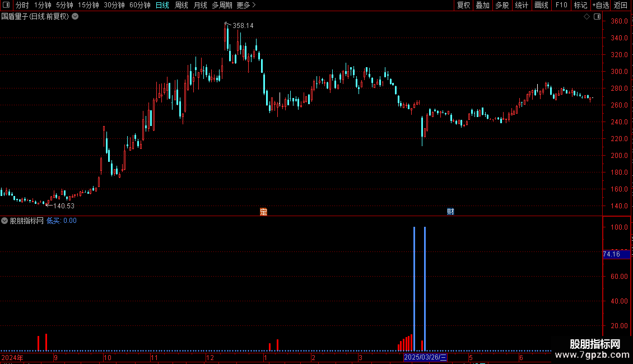The width and height of the screenshot is (633, 364).
Task: Click the 低买: 0.00 indicator value
Action: click(62, 221)
